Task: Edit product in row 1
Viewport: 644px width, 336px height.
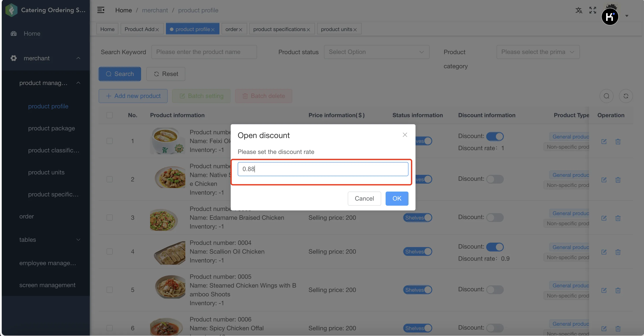Action: coord(604,142)
